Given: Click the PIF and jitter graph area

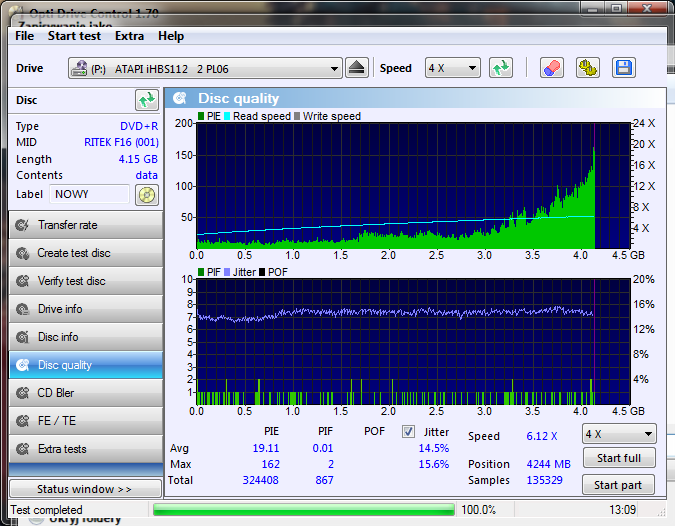Looking at the screenshot, I should [x=413, y=342].
